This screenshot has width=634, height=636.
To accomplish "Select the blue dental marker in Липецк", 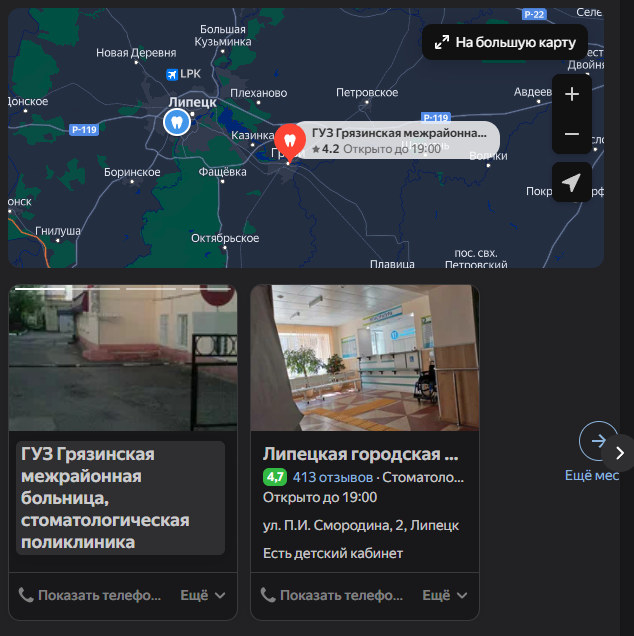I will (177, 122).
